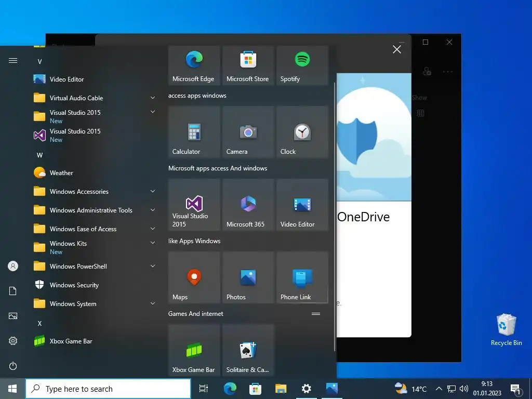Open the three-dots menu in Photos window
532x399 pixels.
448,72
